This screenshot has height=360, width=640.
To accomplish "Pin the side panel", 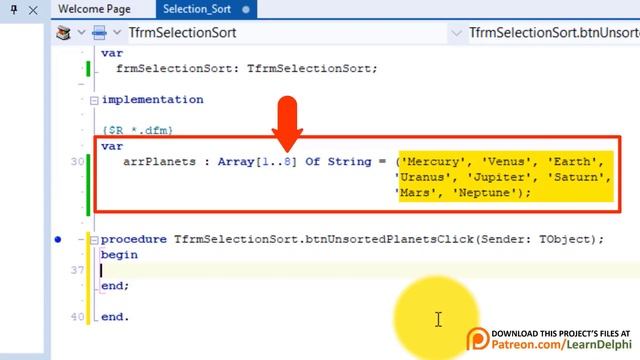I will 14,9.
